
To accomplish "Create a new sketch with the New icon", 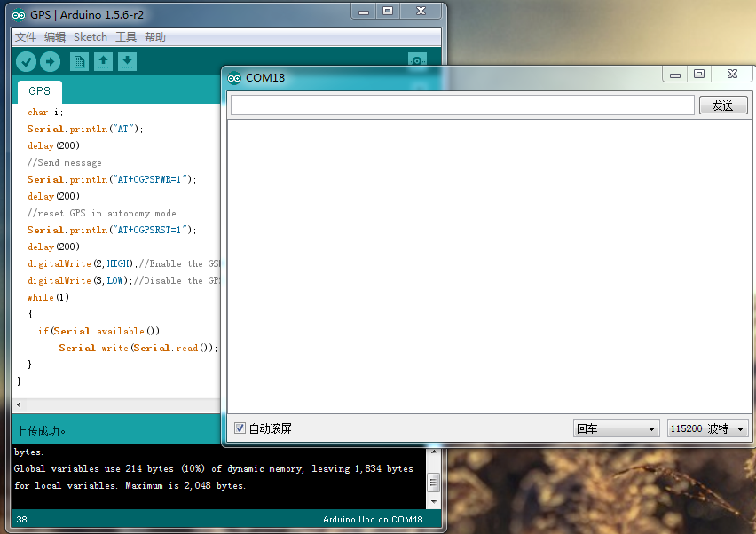I will (79, 62).
